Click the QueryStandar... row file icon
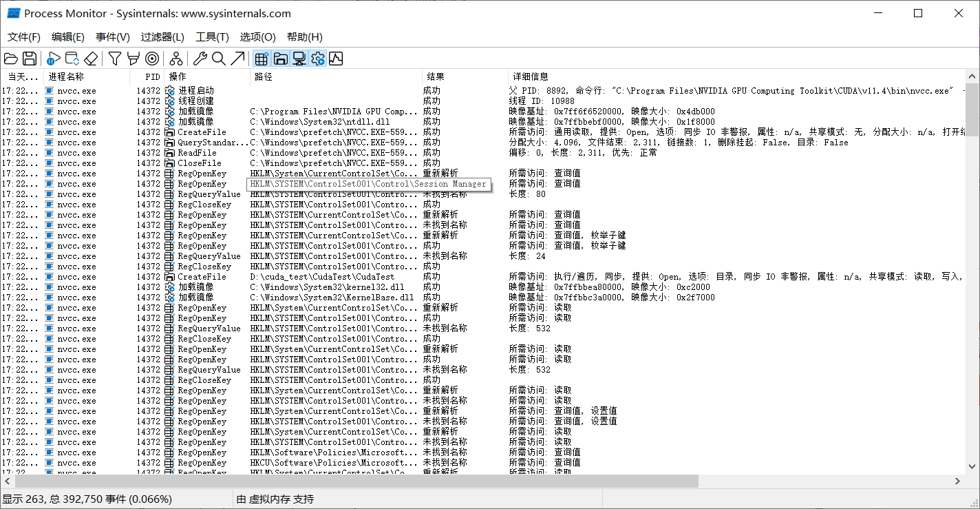Image resolution: width=980 pixels, height=509 pixels. coord(170,143)
